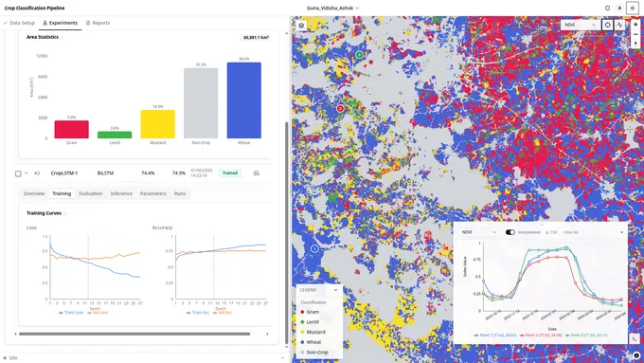
Task: Open the Parameters sub-tab
Action: [x=152, y=193]
